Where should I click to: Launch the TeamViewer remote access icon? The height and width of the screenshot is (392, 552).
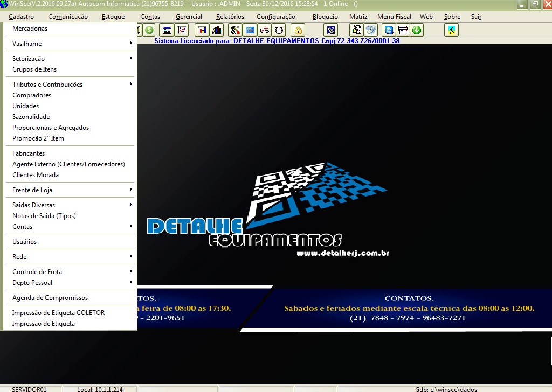[x=389, y=30]
